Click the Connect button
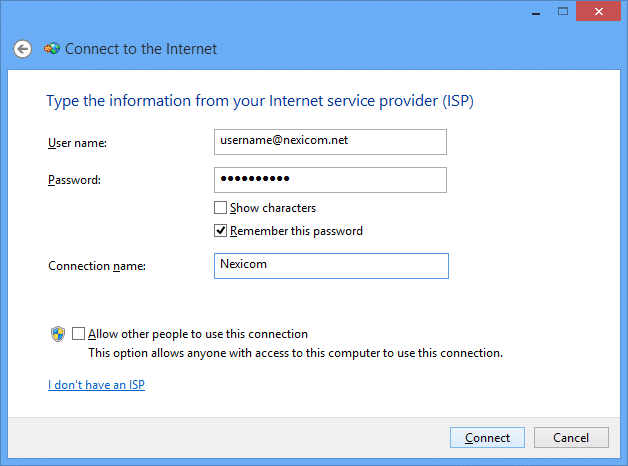Image resolution: width=628 pixels, height=466 pixels. coord(487,438)
